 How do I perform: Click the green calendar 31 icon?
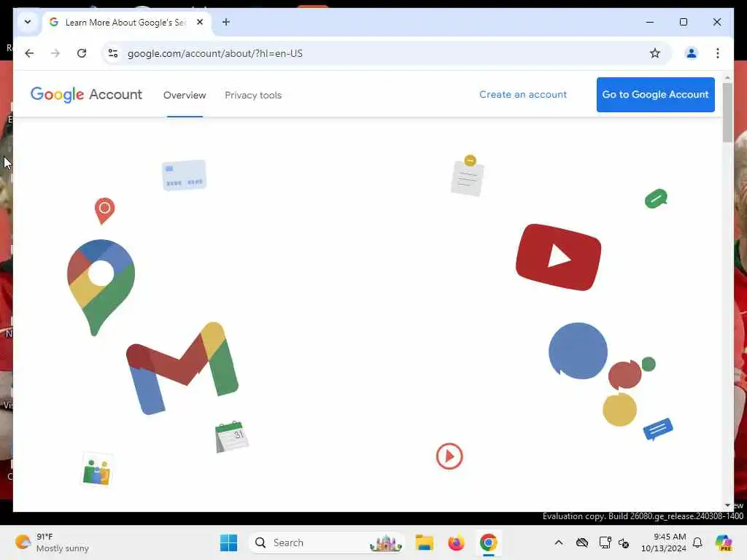(x=231, y=437)
